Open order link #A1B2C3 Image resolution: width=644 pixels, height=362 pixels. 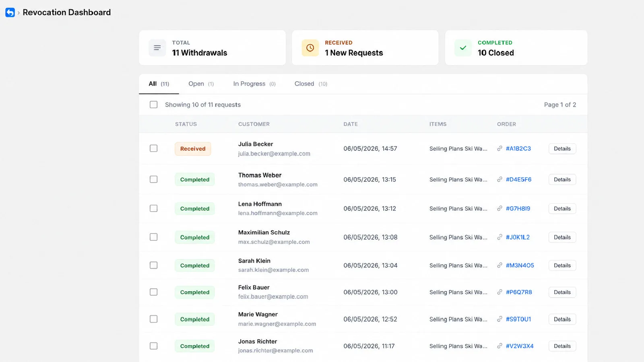[518, 148]
